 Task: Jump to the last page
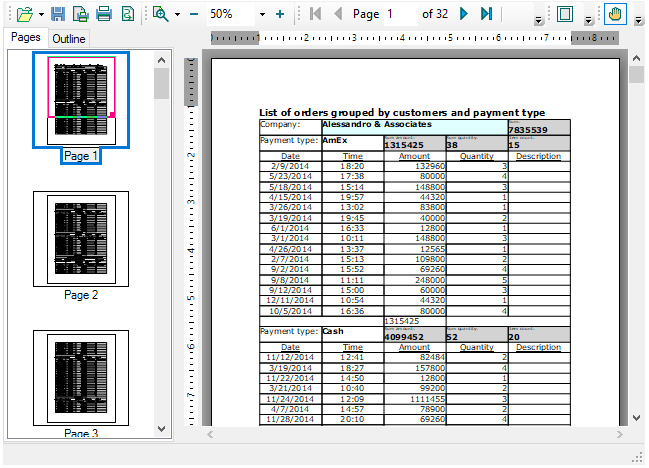[x=486, y=15]
